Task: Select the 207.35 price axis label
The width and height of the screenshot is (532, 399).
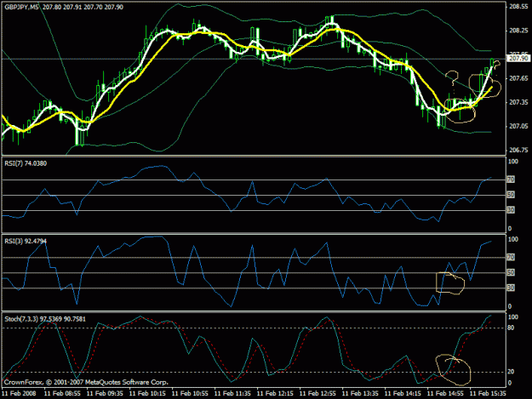Action: point(518,102)
